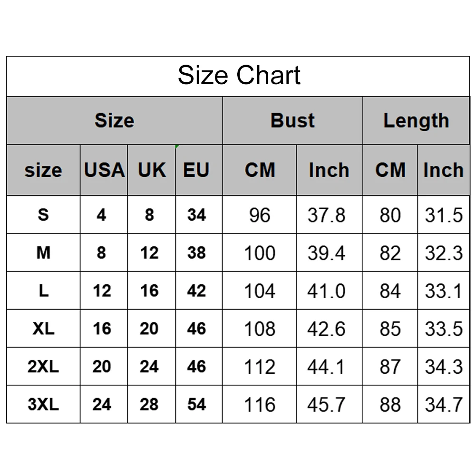The width and height of the screenshot is (476, 476).
Task: Click the USA column header
Action: coord(104,170)
